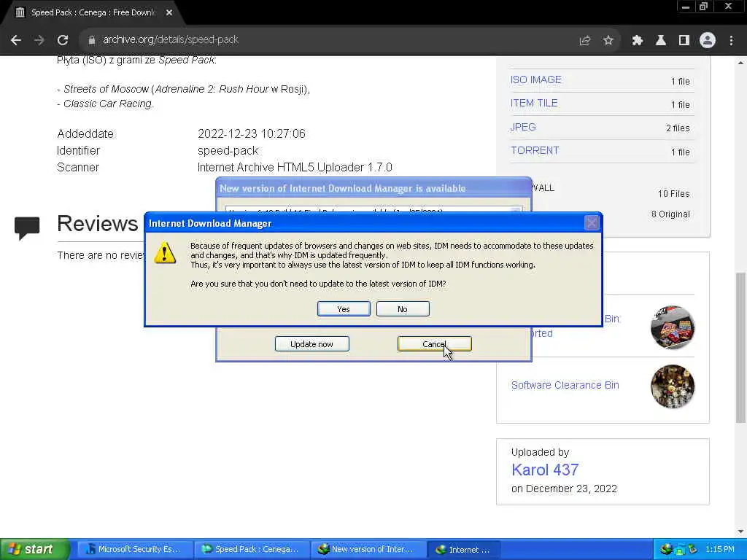Click the yellow warning icon in IDM dialog
Screen dimensions: 747x560
[165, 252]
